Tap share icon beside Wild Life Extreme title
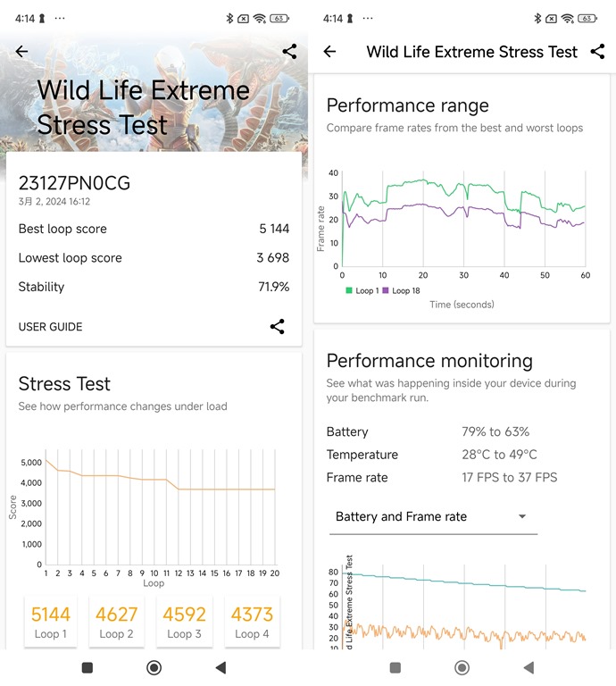 pos(597,52)
